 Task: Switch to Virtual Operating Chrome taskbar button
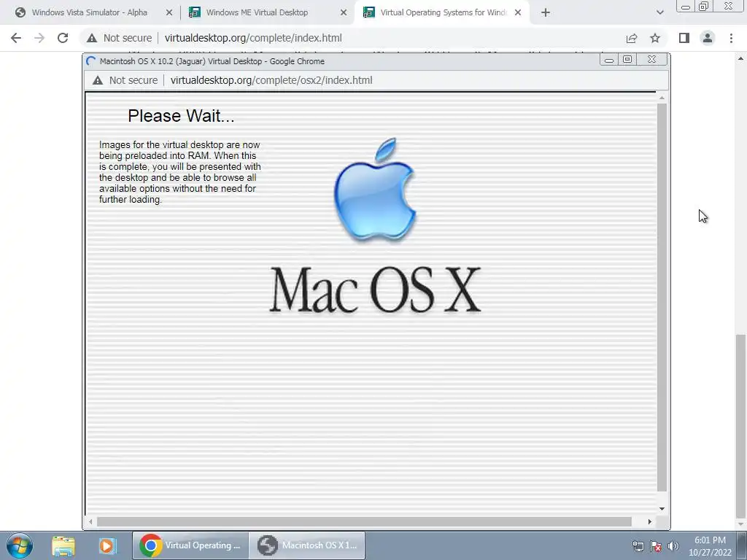point(190,545)
